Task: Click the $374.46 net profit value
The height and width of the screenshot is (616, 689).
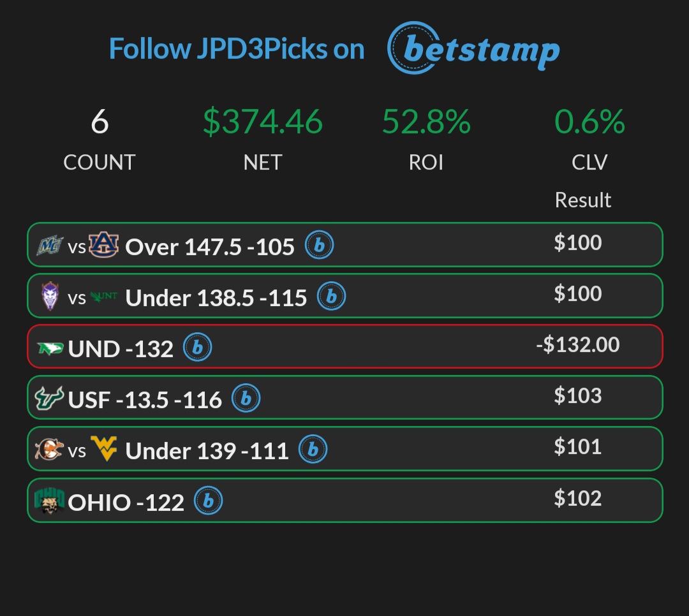Action: 263,122
